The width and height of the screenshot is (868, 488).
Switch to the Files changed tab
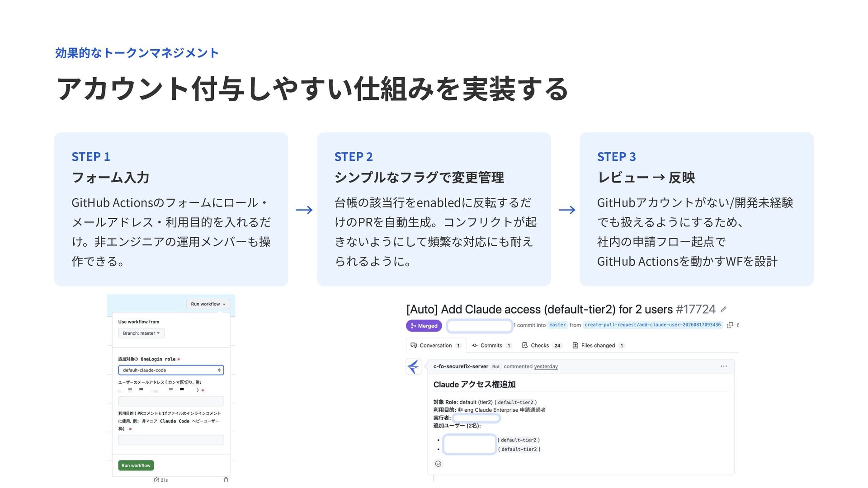(599, 346)
